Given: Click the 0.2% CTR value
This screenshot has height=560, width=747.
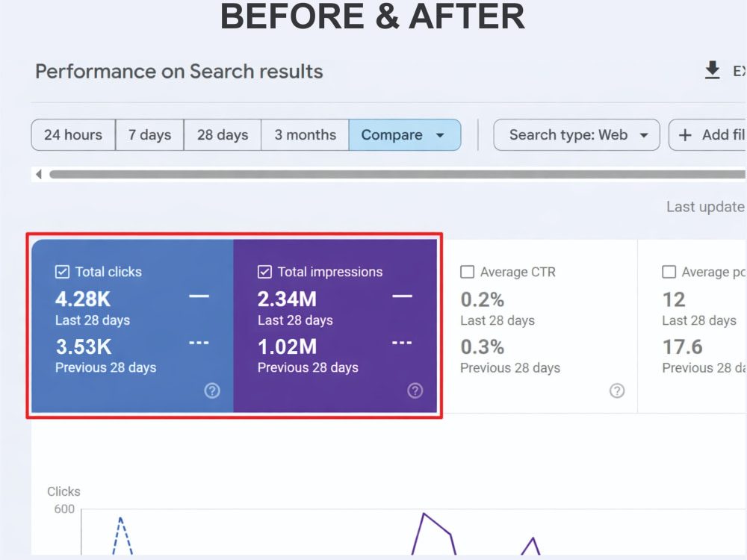Looking at the screenshot, I should click(482, 299).
